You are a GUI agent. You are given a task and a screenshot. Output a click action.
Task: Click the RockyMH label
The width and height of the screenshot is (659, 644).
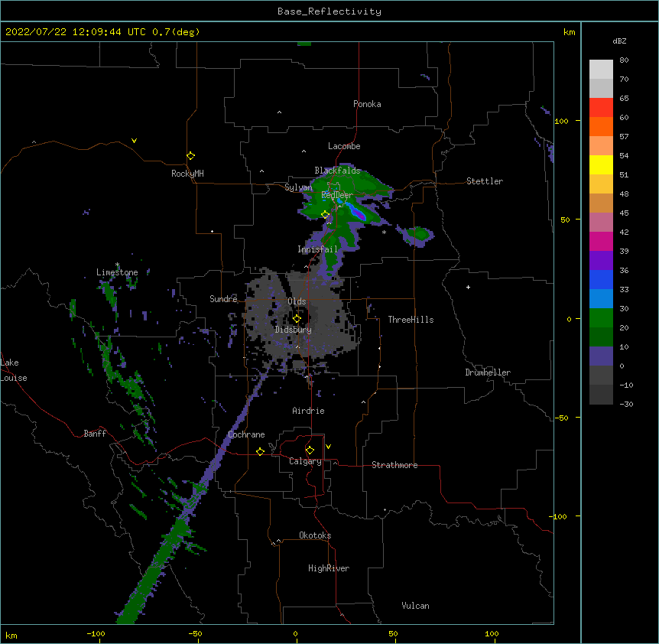pyautogui.click(x=187, y=174)
